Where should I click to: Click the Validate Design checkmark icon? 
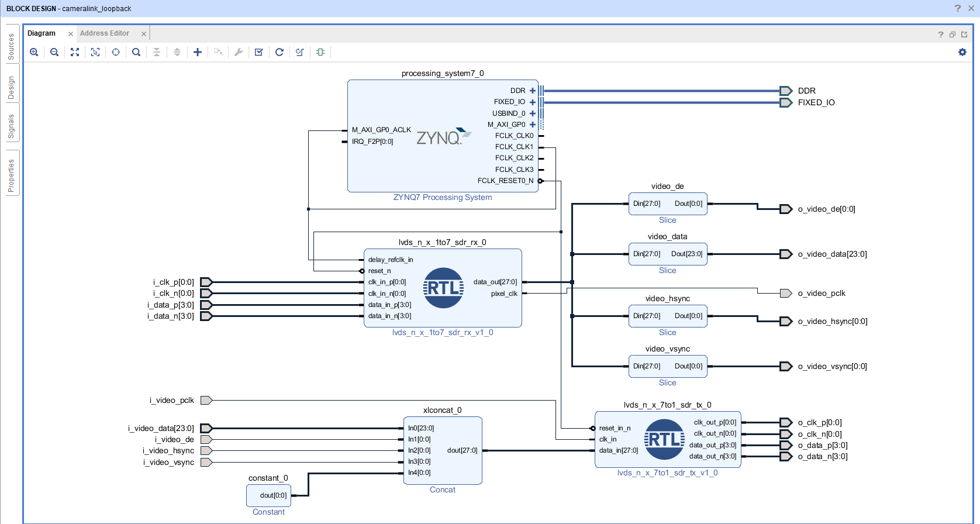(259, 52)
